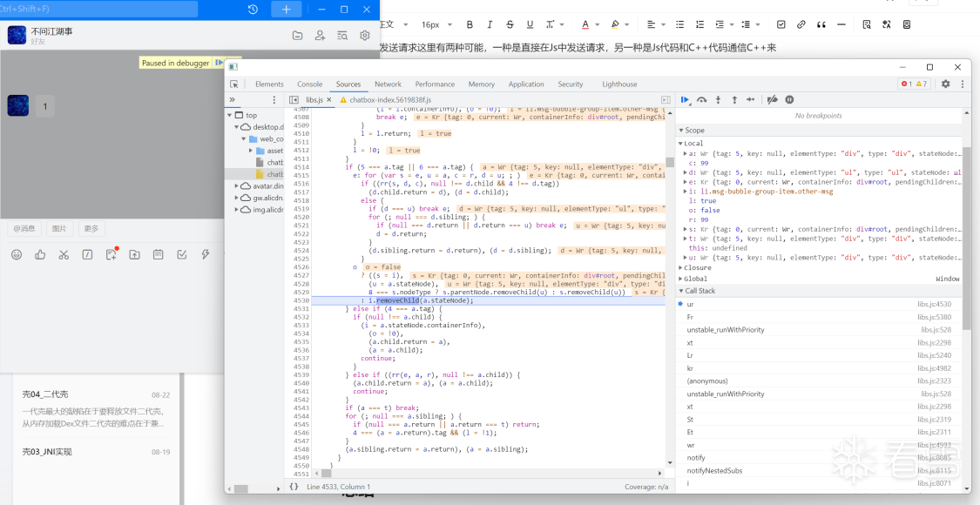Click the 图片 button in chat
980x505 pixels.
click(x=58, y=229)
